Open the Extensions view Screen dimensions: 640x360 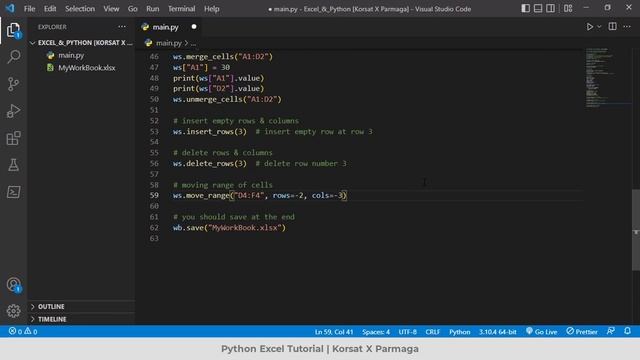click(13, 138)
